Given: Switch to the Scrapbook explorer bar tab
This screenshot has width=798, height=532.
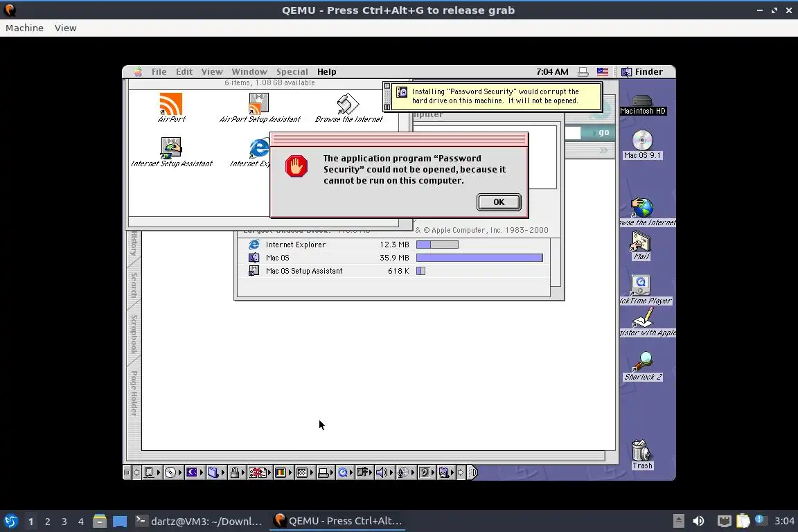Looking at the screenshot, I should [134, 334].
